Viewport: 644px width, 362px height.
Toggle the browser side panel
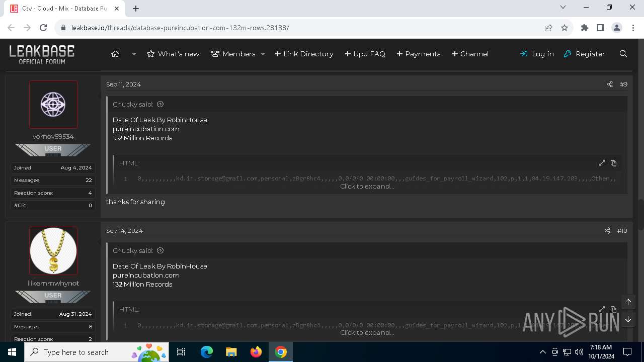pos(601,28)
